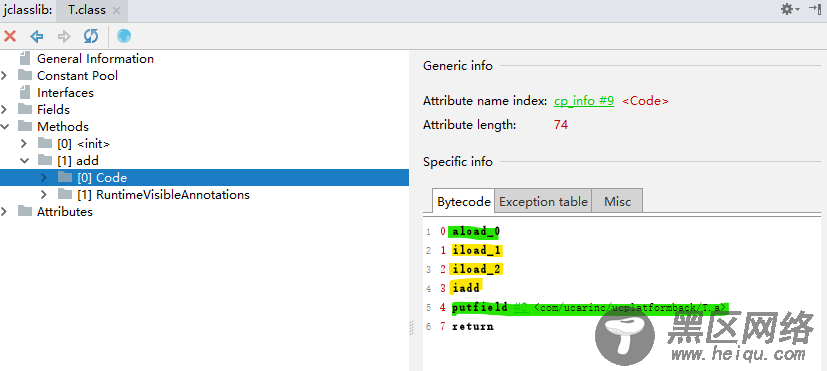Click the <Code> attribute name text
This screenshot has height=371, width=827.
pyautogui.click(x=646, y=101)
